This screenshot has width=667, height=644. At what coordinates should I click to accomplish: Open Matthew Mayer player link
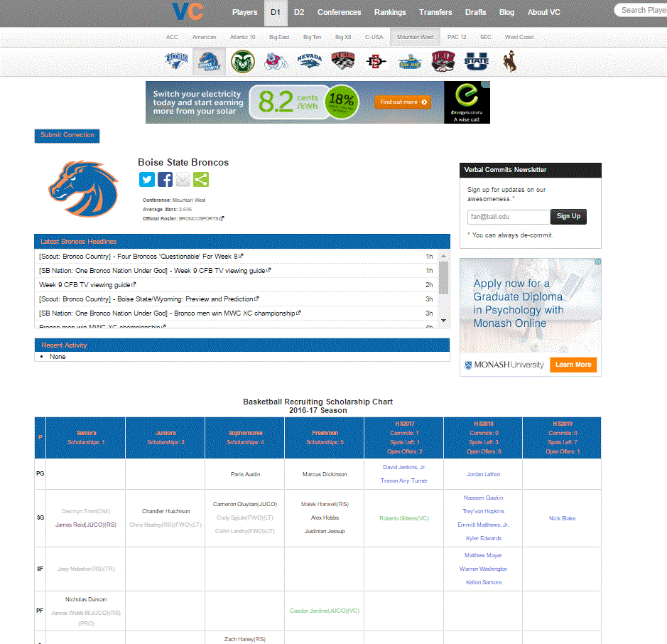tap(483, 555)
